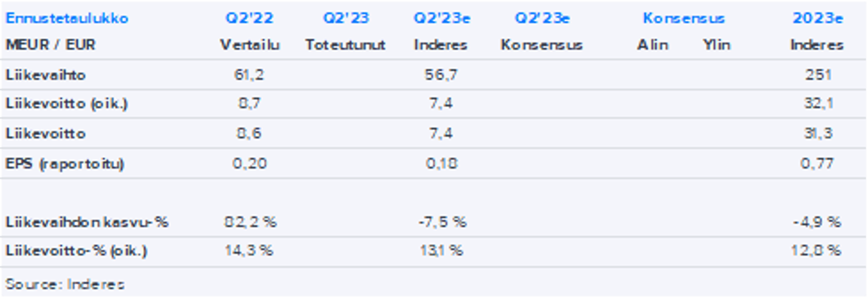Click the 82,2 % growth value

[250, 222]
